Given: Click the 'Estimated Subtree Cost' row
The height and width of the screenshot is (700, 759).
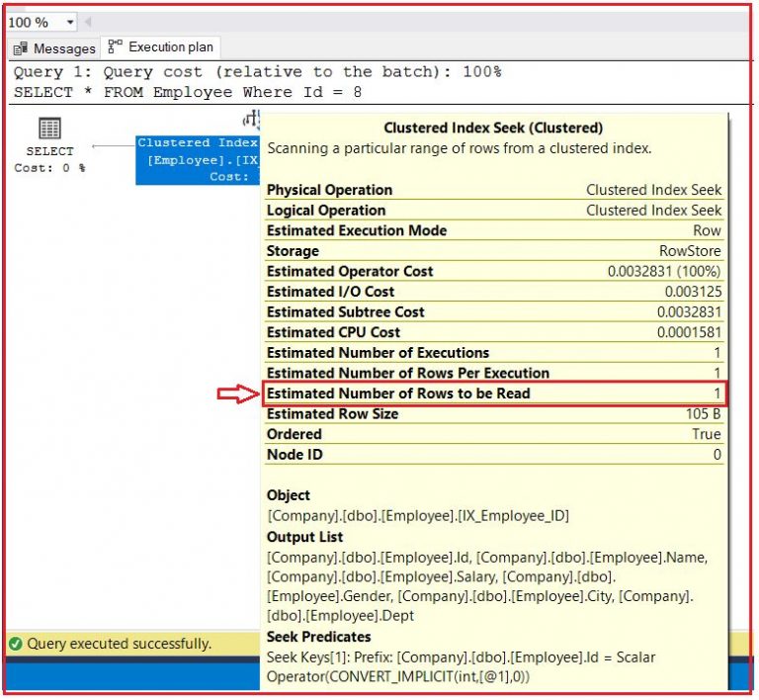Looking at the screenshot, I should [494, 311].
